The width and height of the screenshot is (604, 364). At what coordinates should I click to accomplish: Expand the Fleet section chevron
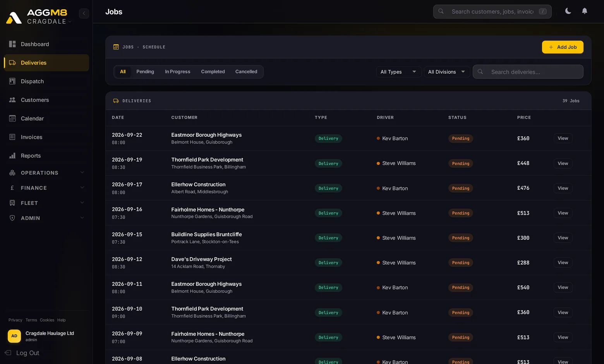pyautogui.click(x=82, y=203)
